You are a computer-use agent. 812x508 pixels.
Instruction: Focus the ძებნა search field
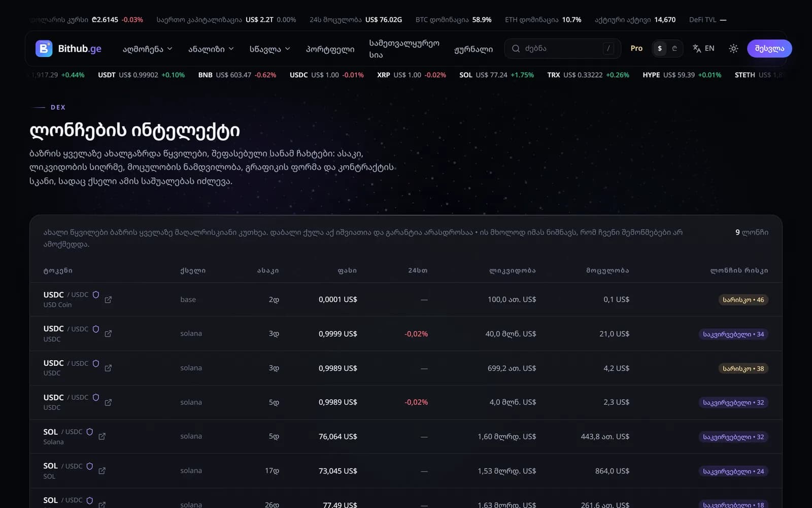point(562,49)
